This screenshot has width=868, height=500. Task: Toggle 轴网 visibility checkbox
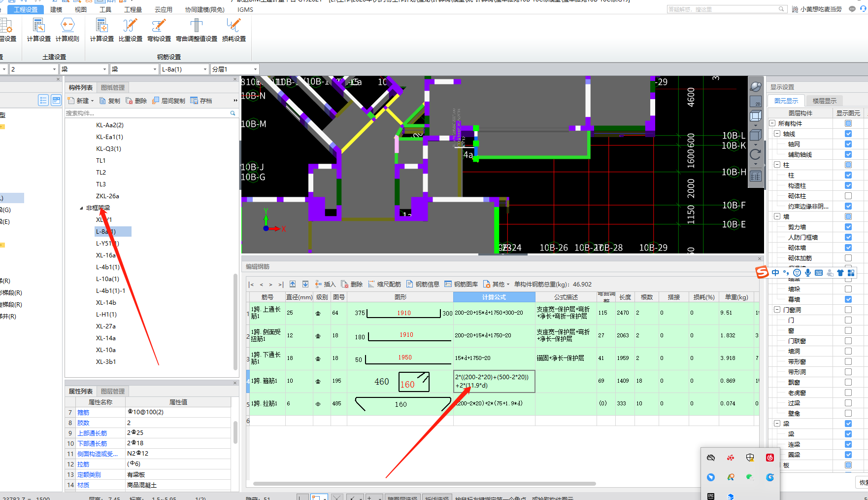pos(848,144)
